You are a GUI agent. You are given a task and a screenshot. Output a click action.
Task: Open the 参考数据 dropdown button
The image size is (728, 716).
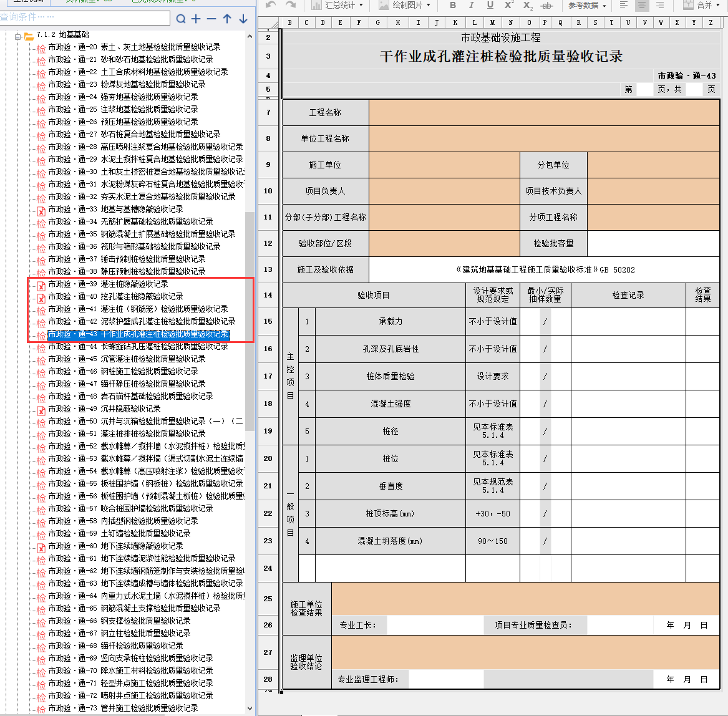[587, 5]
